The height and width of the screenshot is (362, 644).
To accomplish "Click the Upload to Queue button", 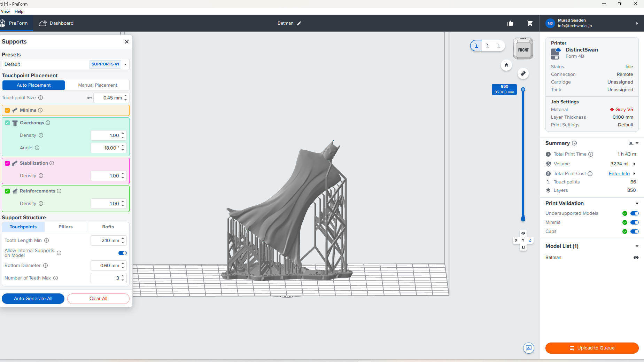I will [592, 348].
